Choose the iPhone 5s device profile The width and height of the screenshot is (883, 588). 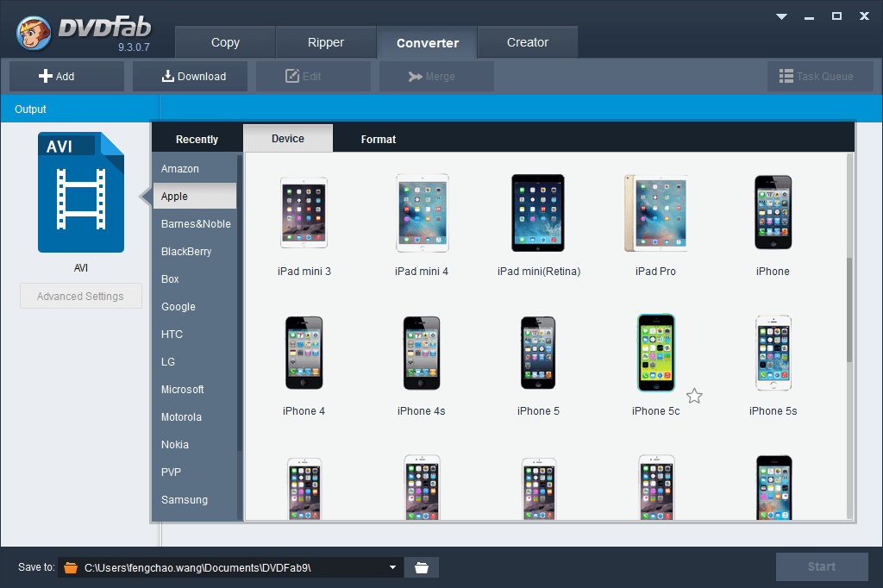click(x=773, y=366)
